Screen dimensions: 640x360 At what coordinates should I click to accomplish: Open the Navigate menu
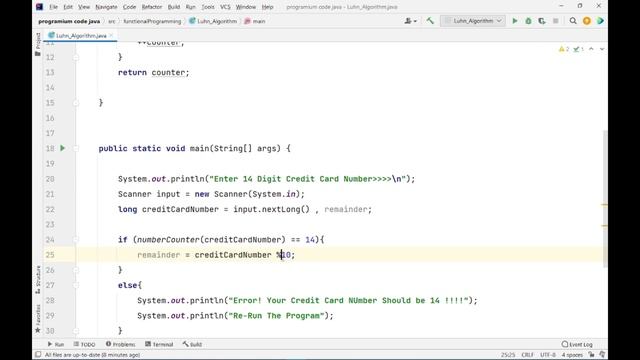coord(106,7)
